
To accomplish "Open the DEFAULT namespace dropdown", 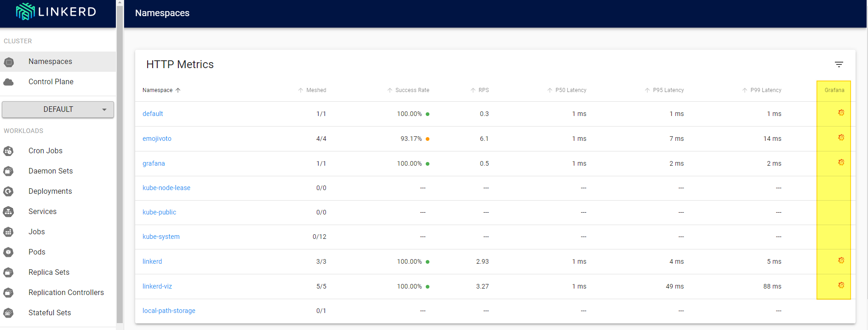I will pos(58,110).
